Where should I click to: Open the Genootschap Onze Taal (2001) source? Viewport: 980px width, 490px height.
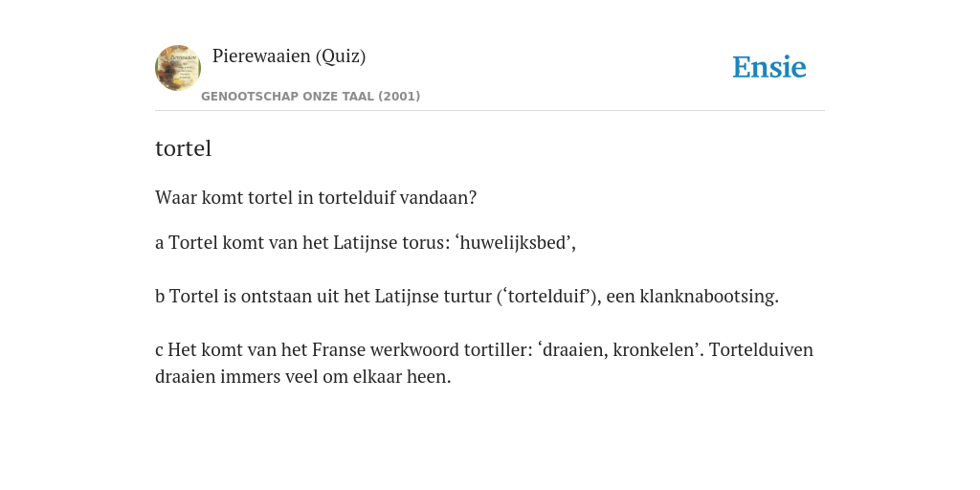click(x=311, y=97)
